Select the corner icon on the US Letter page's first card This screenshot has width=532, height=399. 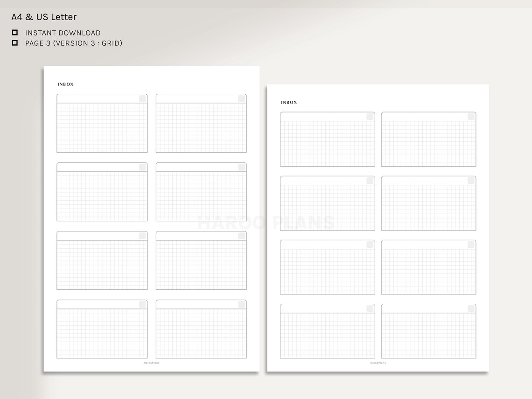(x=369, y=116)
